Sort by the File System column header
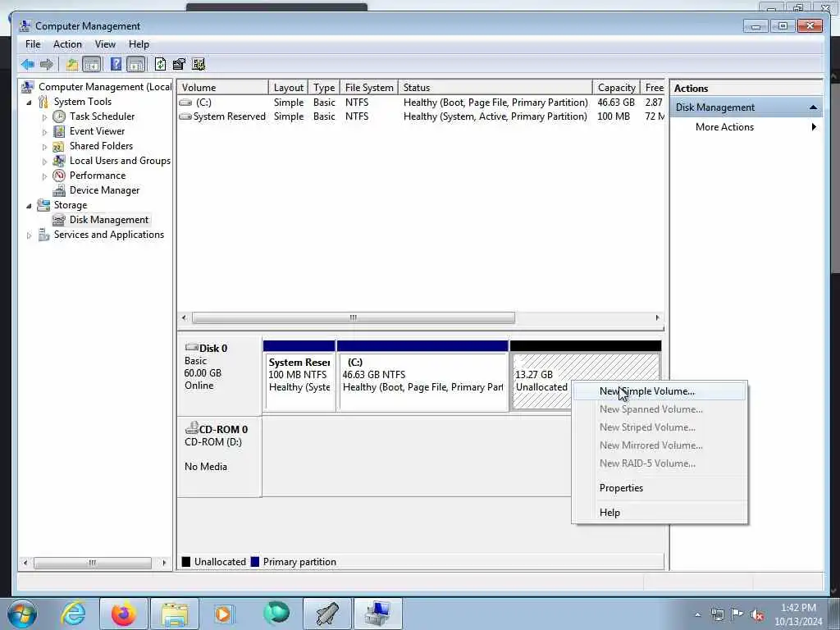Viewport: 840px width, 630px height. (369, 87)
